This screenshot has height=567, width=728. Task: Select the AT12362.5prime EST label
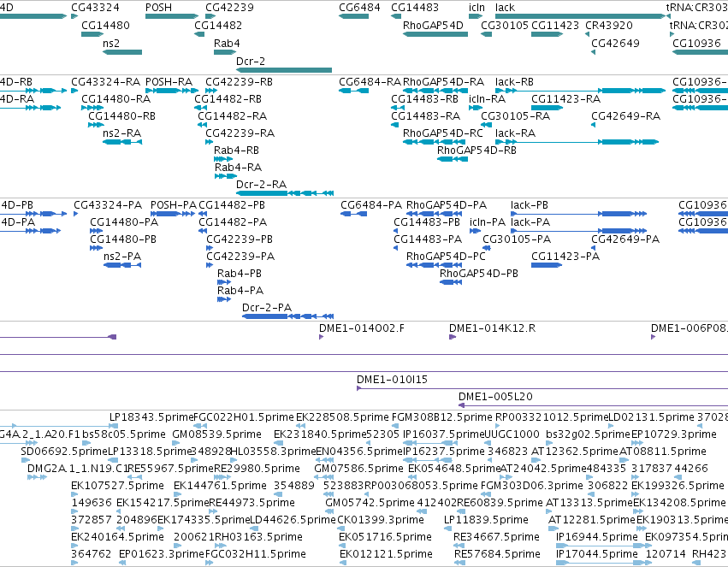coord(575,451)
